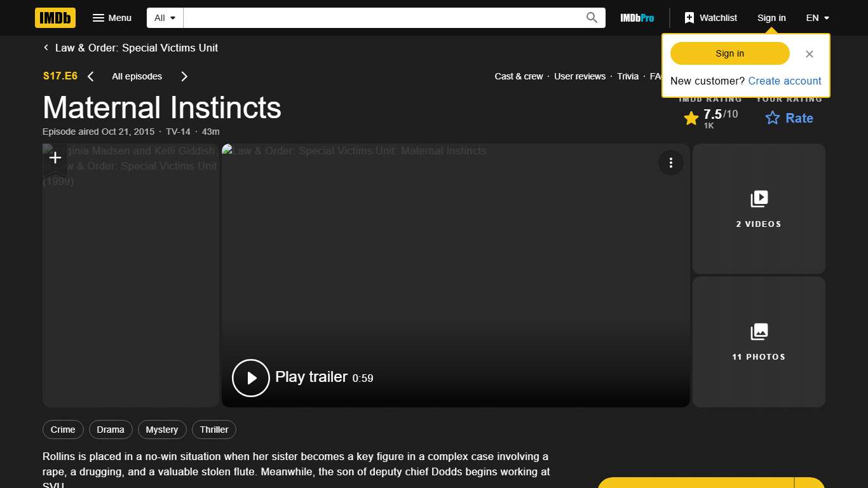Click the IMDbPro icon
Viewport: 868px width, 488px height.
[x=637, y=18]
